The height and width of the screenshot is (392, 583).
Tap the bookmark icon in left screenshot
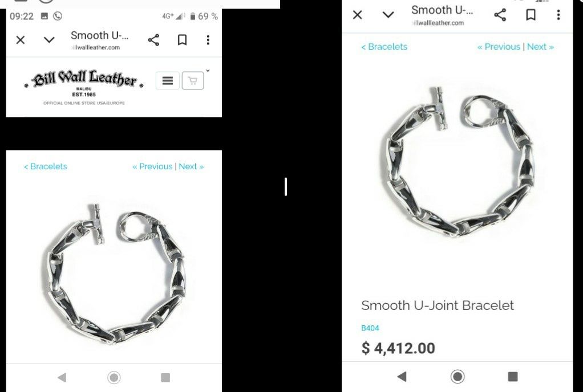click(x=182, y=40)
